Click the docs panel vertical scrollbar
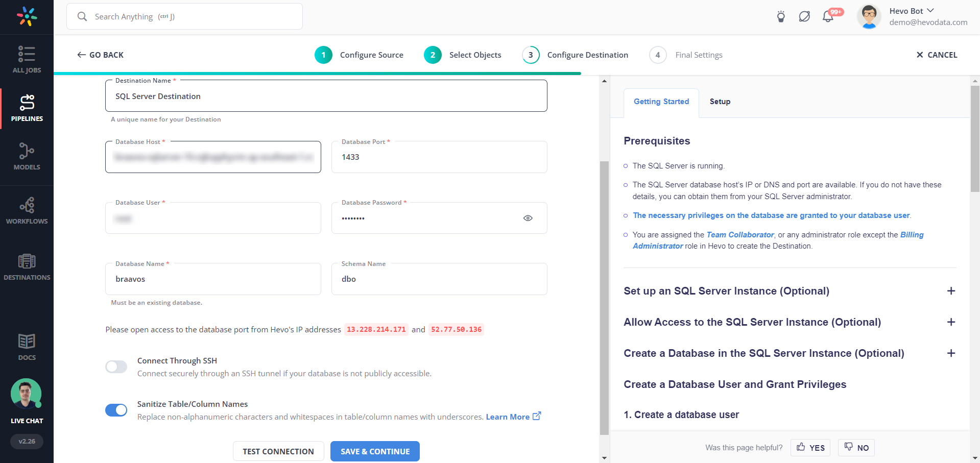980x463 pixels. (x=975, y=138)
